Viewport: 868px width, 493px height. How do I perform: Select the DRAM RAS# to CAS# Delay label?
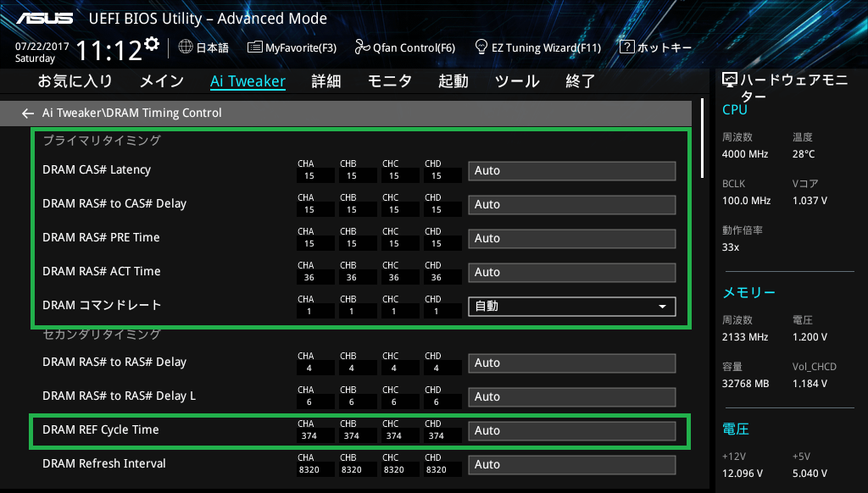114,203
